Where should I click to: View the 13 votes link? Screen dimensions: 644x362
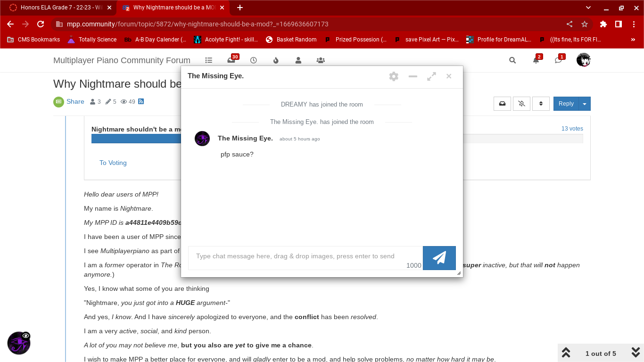(x=572, y=129)
